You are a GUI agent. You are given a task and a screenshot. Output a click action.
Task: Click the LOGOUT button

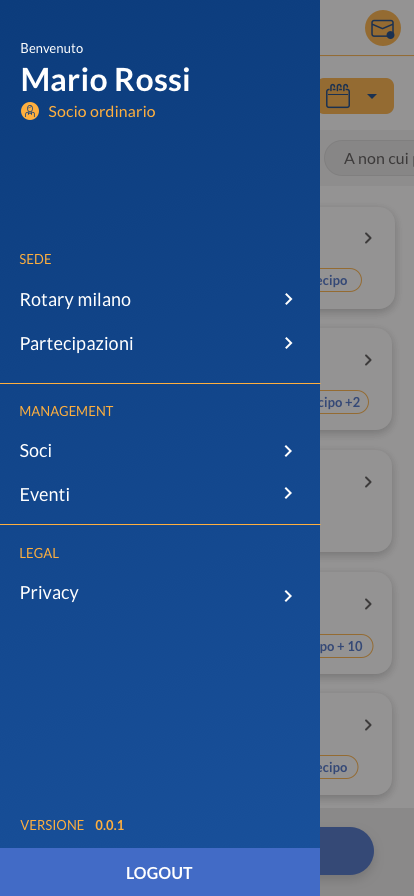point(160,873)
